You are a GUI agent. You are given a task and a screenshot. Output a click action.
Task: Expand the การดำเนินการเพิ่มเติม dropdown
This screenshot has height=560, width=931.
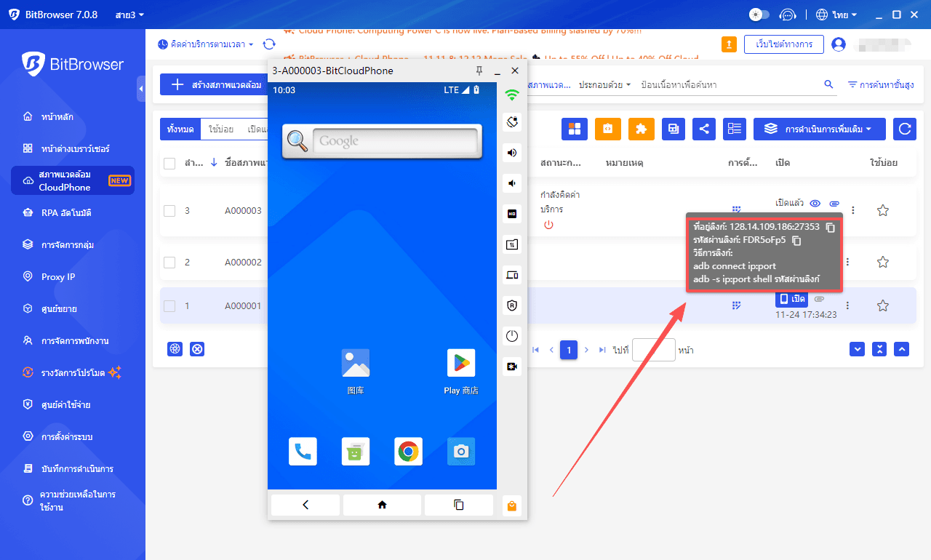(819, 129)
